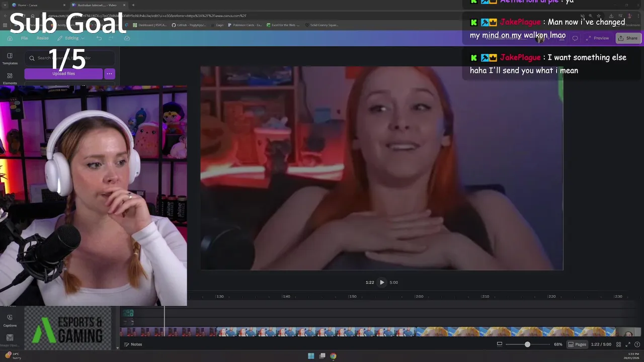Viewport: 644px width, 362px height.
Task: Undo the last action with arrow icon
Action: 99,38
